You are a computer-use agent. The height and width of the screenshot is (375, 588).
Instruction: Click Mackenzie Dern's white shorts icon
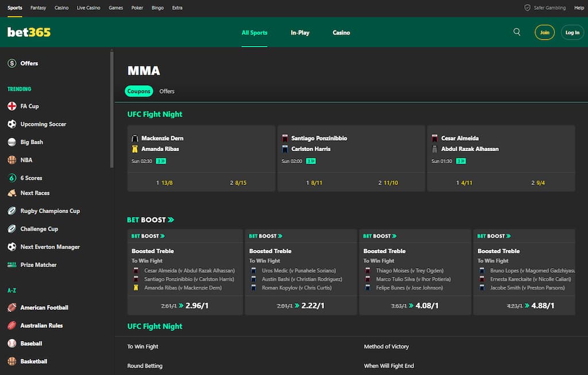coord(135,138)
